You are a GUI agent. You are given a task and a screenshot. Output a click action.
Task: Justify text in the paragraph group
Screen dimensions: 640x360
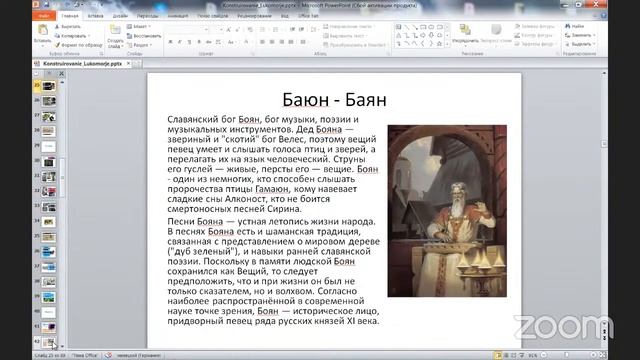click(291, 42)
